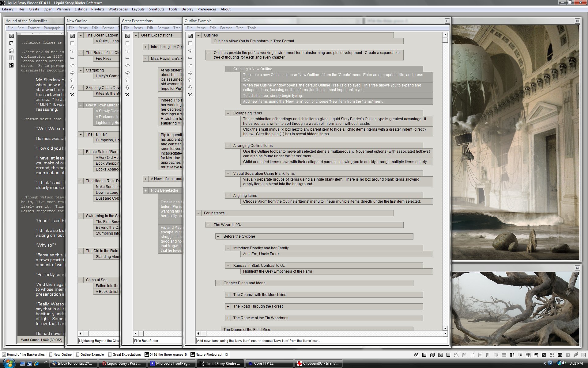Screen dimensions: 588x368
Task: Collapse 'The Wizard of Oz' tree node
Action: (x=208, y=225)
